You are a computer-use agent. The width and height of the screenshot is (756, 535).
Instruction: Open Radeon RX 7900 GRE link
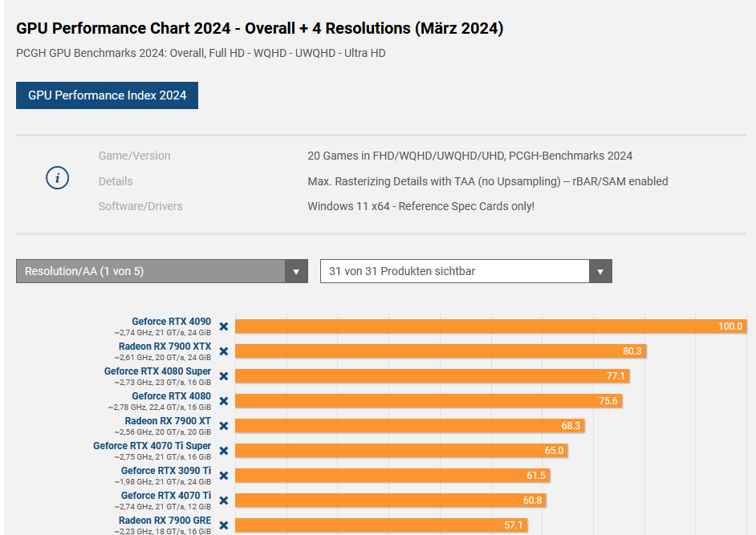[165, 521]
